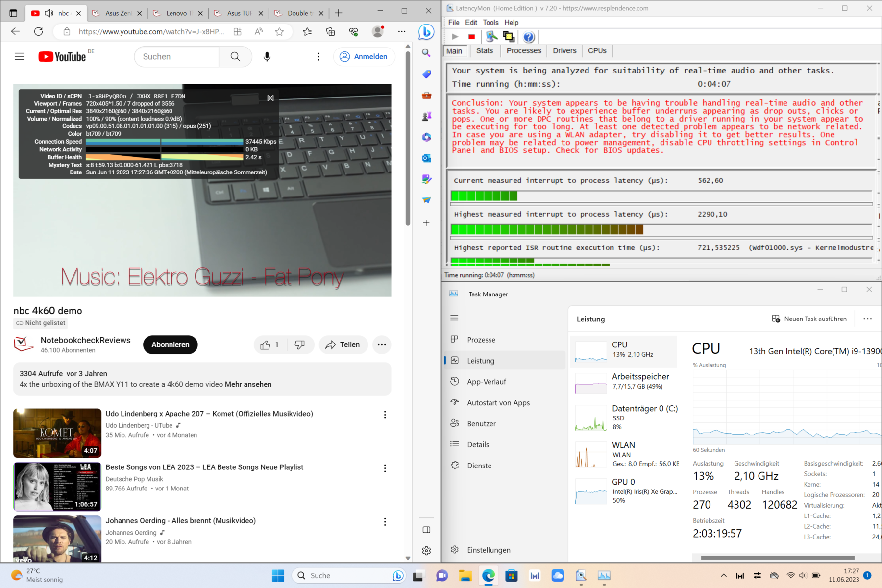Go to YouTube home via logo
882x588 pixels.
(x=62, y=57)
